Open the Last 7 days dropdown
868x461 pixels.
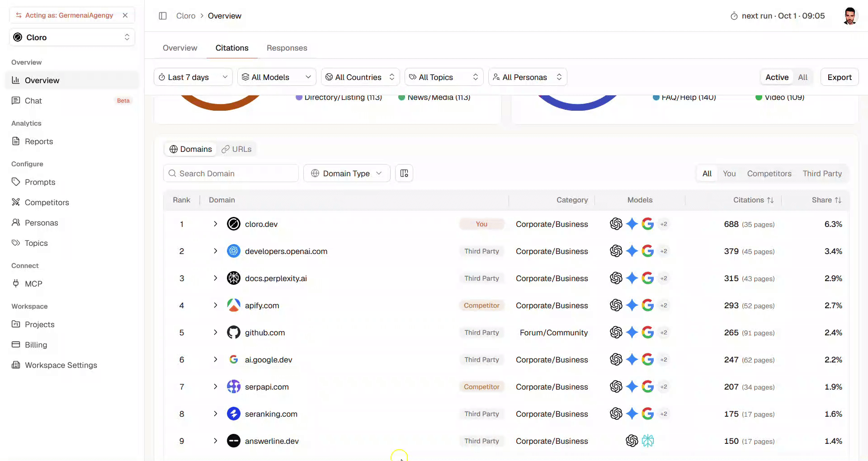pos(193,77)
